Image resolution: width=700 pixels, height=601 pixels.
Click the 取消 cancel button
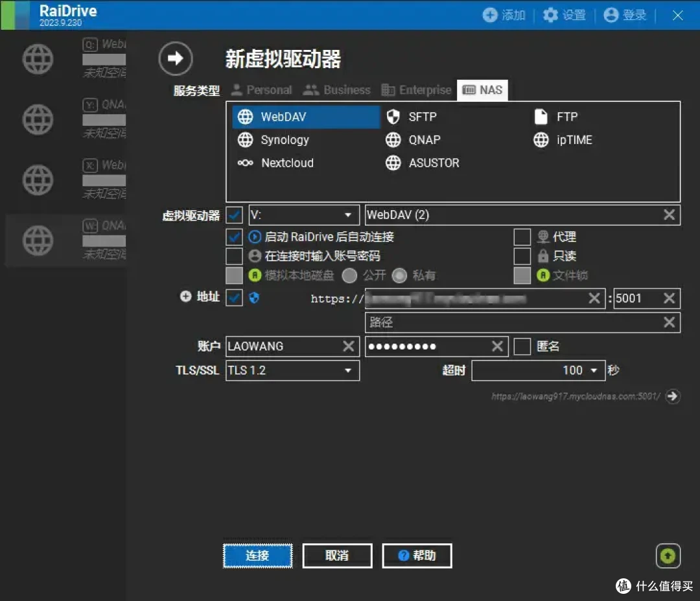coord(337,556)
